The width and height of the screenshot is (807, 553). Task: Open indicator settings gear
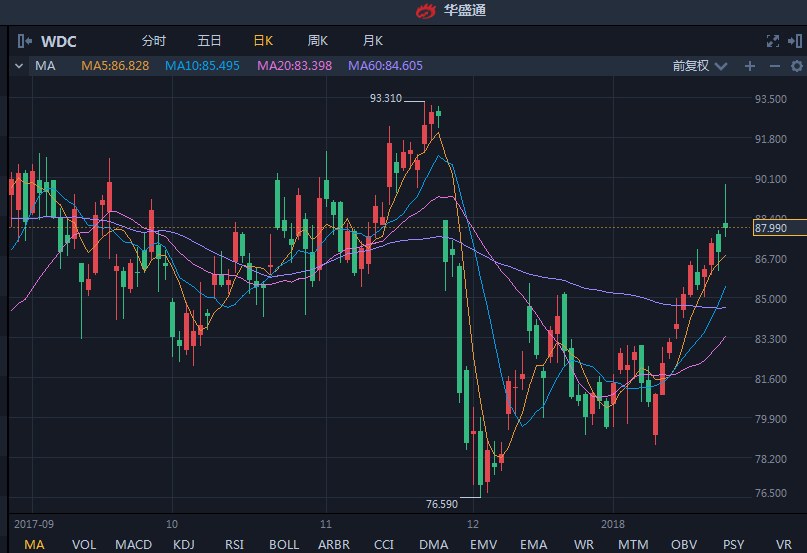(797, 66)
